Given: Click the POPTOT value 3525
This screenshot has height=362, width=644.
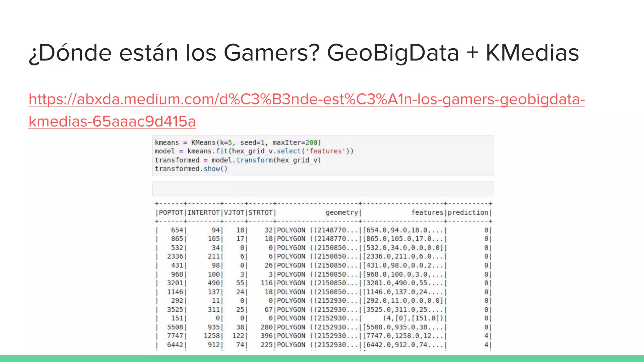Looking at the screenshot, I should pos(175,310).
